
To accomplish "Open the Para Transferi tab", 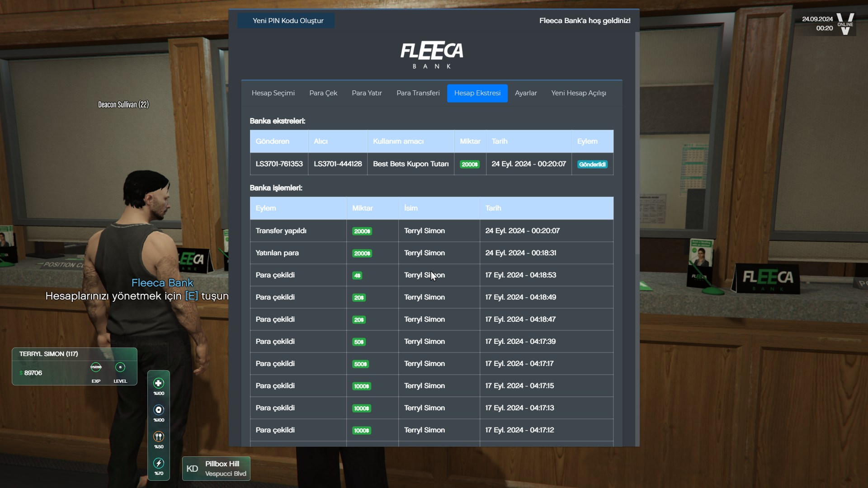I will 418,93.
